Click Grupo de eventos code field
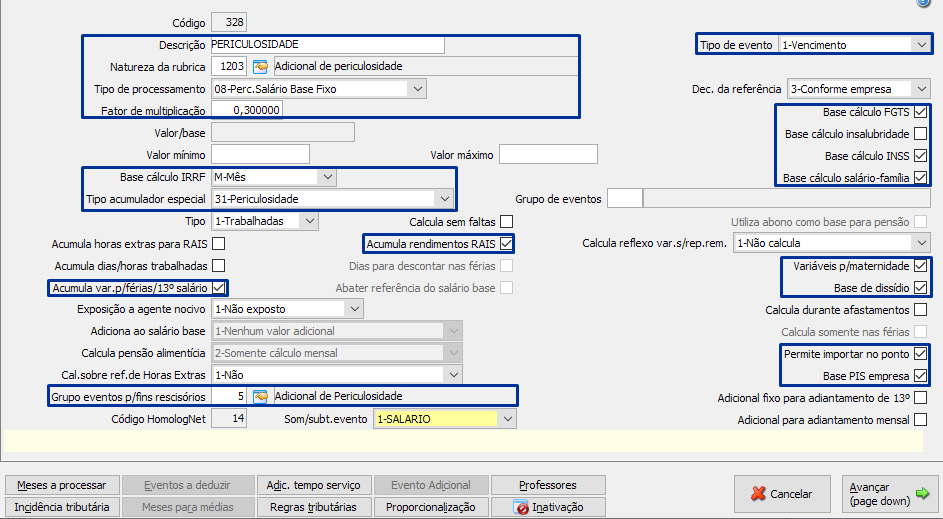The height and width of the screenshot is (519, 943). [625, 198]
